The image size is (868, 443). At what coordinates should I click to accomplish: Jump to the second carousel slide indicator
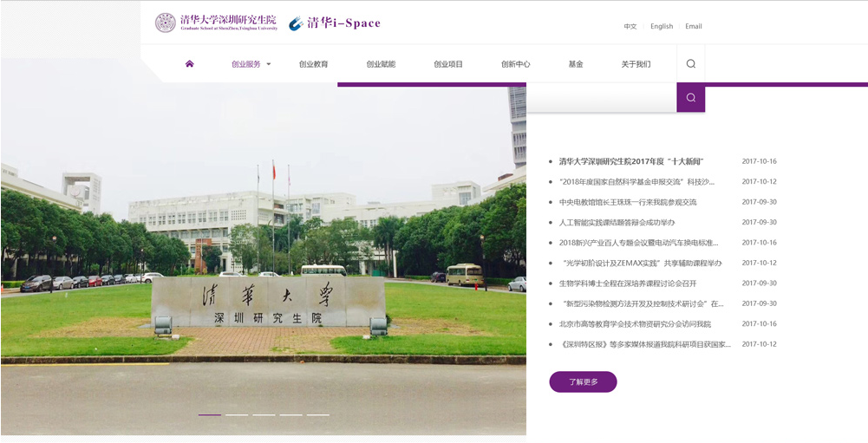click(237, 414)
